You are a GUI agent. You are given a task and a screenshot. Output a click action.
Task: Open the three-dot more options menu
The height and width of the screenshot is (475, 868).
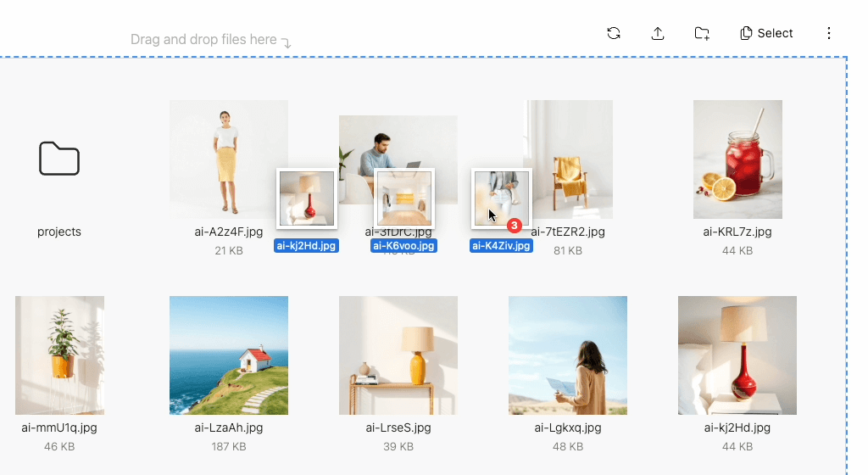pos(829,33)
